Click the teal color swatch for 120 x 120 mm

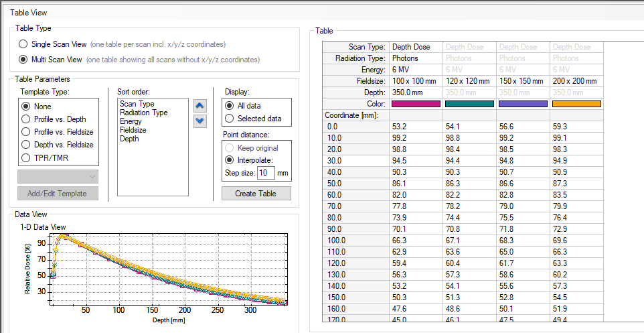(x=469, y=104)
